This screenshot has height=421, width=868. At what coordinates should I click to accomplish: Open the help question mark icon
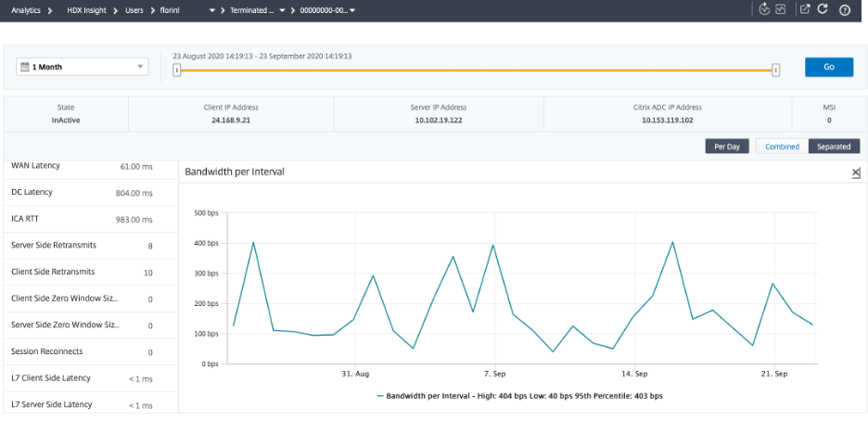point(845,9)
